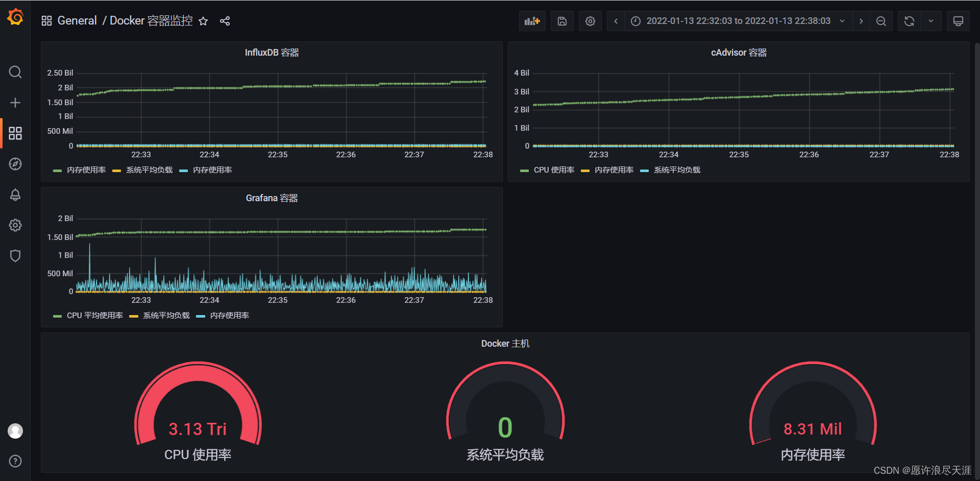Share the dashboard via share icon
The height and width of the screenshot is (481, 980).
click(x=225, y=21)
